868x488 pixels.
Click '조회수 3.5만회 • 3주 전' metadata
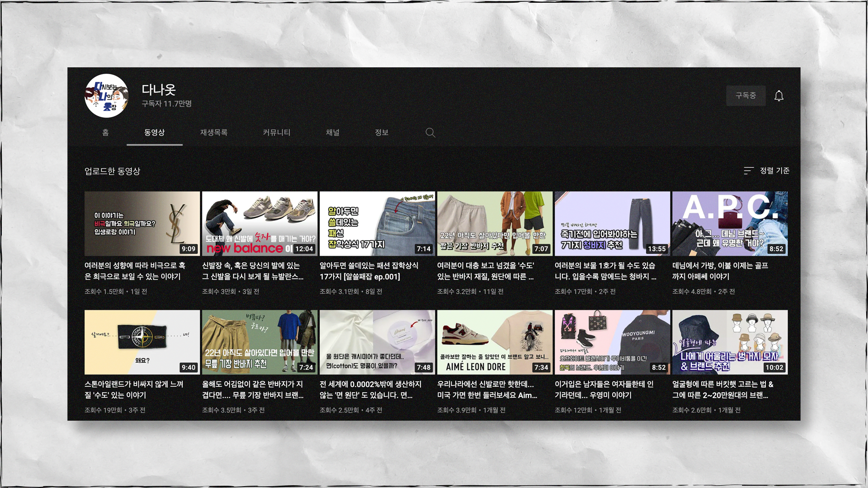233,410
